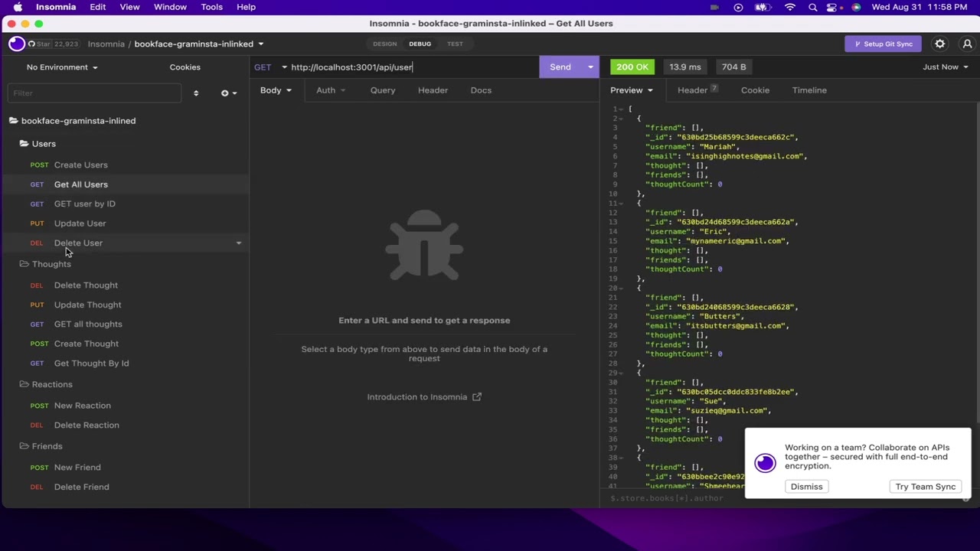Open the root bookface-graminsta-inlined folder icon
The image size is (980, 551).
[14, 121]
